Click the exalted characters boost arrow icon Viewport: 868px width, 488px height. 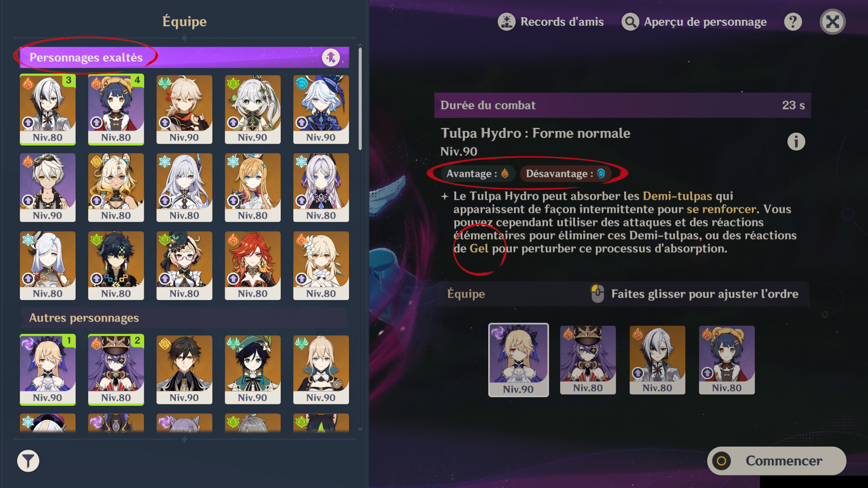(x=331, y=57)
